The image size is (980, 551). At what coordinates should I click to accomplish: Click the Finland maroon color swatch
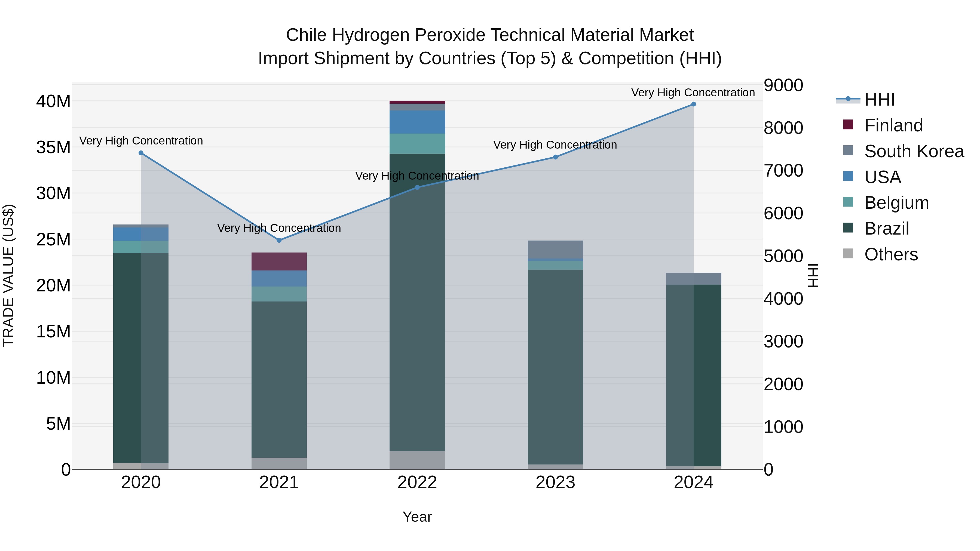click(848, 124)
